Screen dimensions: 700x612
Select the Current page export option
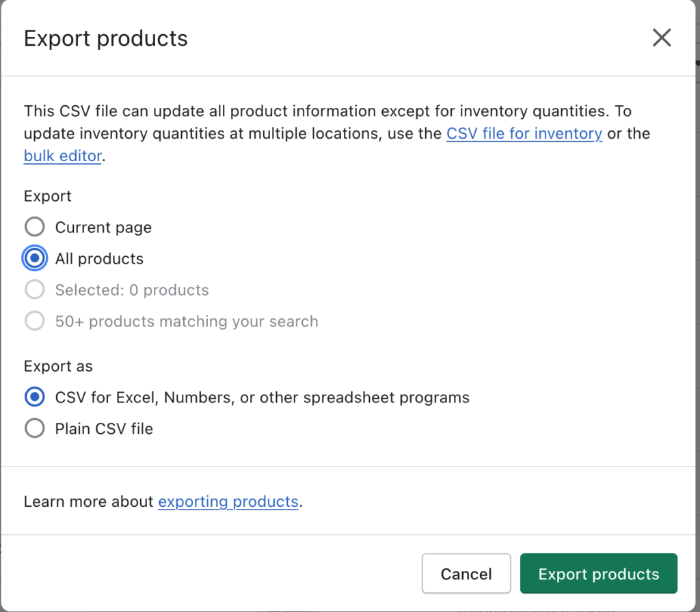[34, 227]
